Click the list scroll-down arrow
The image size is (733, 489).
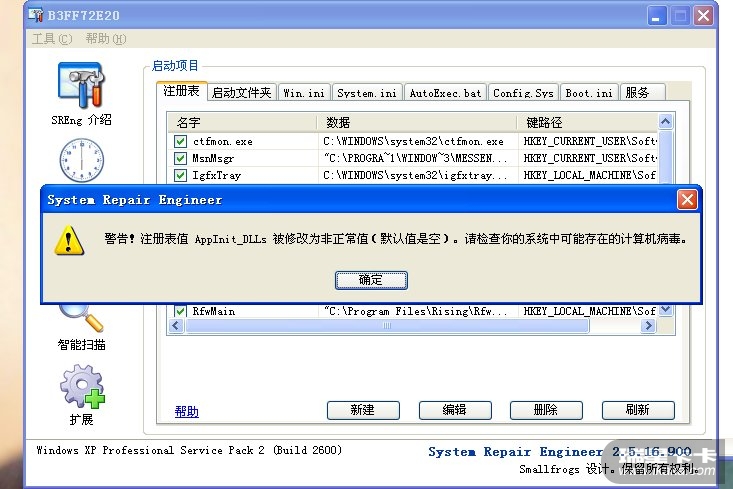[665, 310]
